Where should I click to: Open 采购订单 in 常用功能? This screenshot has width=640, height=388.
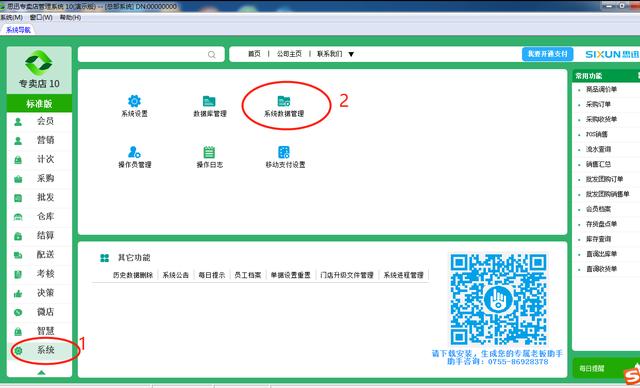tap(598, 104)
